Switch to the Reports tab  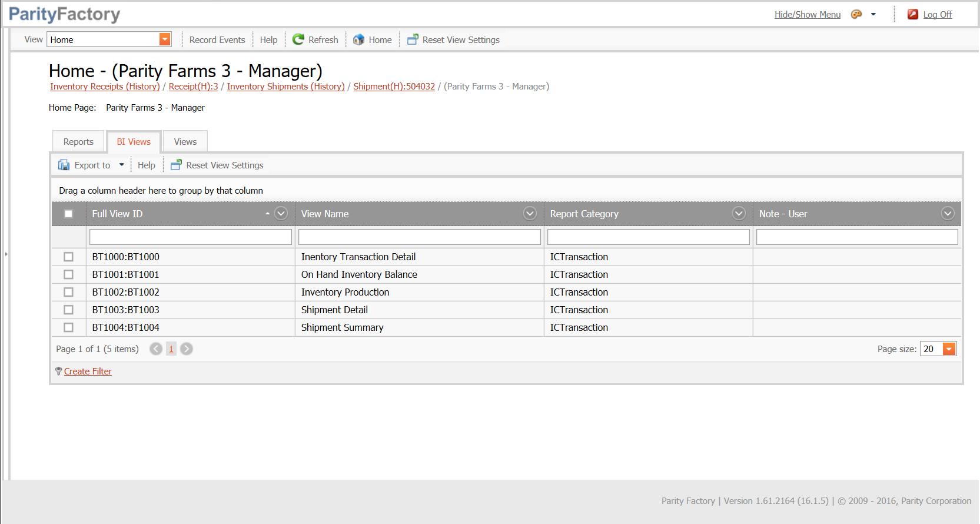[x=78, y=142]
